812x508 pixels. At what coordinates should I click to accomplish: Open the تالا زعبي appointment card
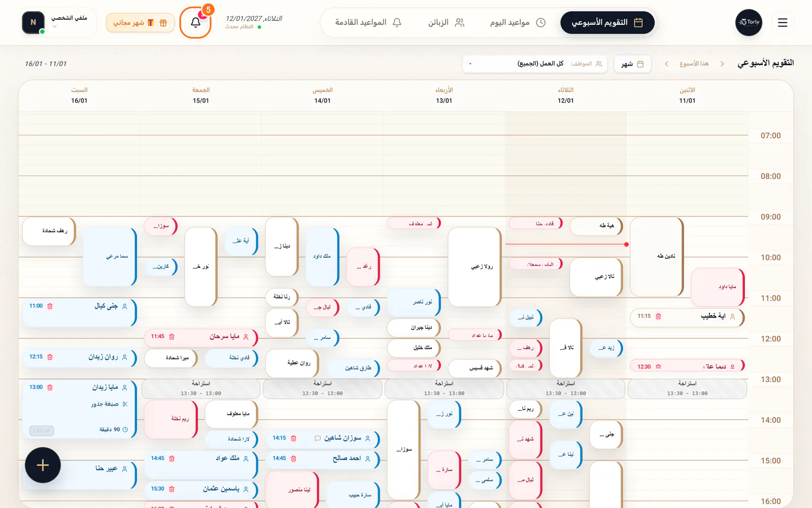[596, 277]
